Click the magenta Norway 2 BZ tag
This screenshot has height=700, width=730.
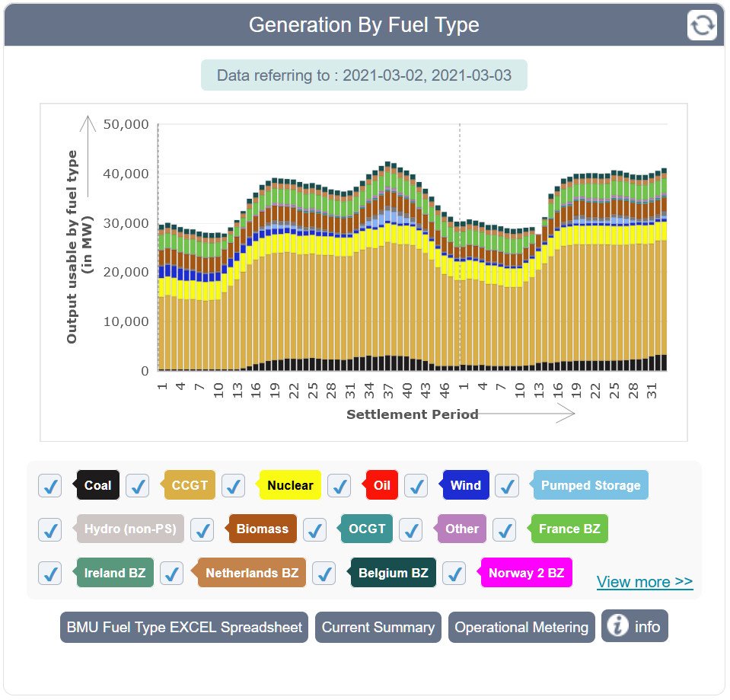click(x=526, y=573)
